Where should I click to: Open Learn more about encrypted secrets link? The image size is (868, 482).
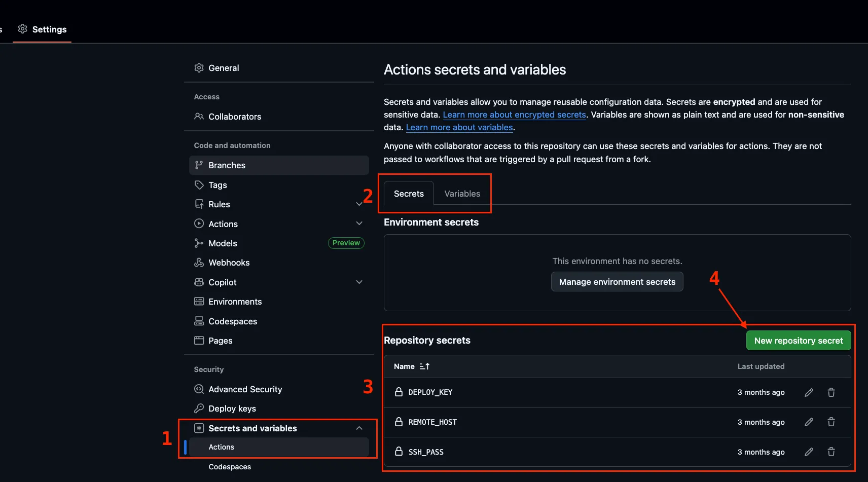pos(514,115)
